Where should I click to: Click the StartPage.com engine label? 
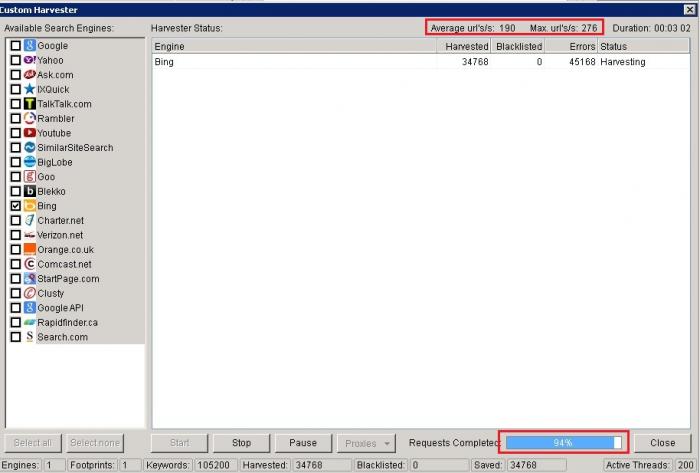68,279
